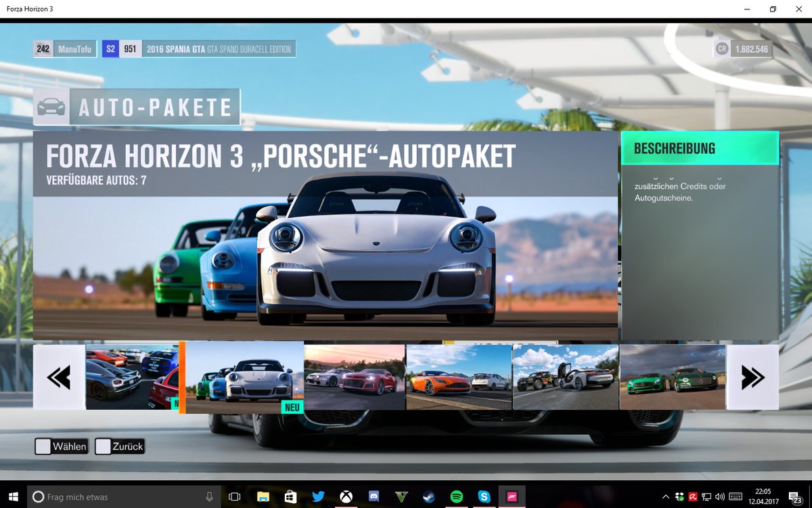812x508 pixels.
Task: Click the taskbar clock showing 22:05
Action: coord(764,496)
